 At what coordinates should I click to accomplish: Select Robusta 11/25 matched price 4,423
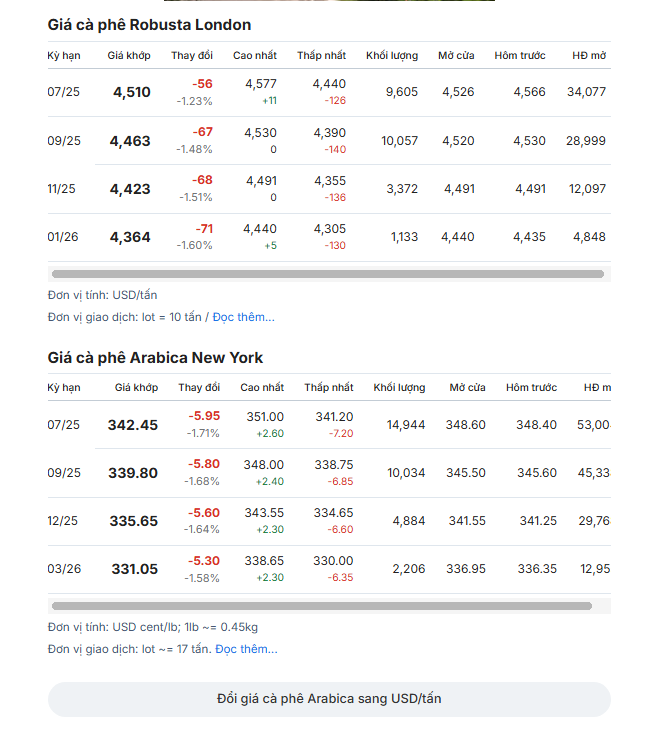[130, 189]
